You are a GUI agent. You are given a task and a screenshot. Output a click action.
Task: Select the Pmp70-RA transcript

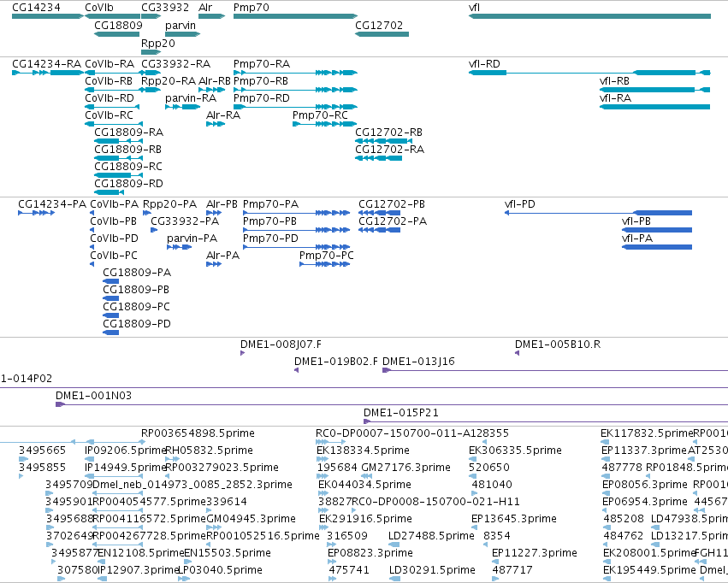pyautogui.click(x=295, y=73)
